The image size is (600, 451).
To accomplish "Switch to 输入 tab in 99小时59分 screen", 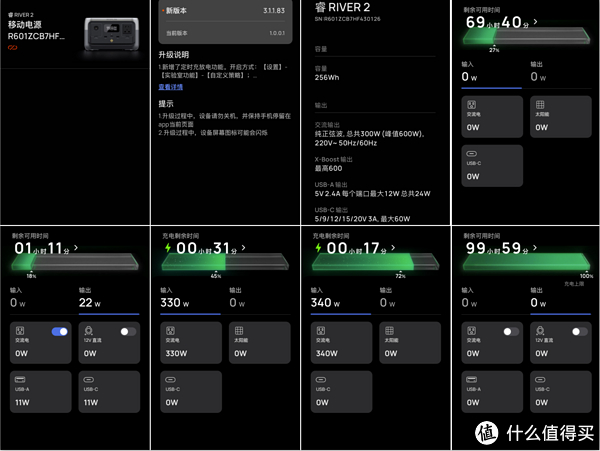I will pyautogui.click(x=491, y=298).
